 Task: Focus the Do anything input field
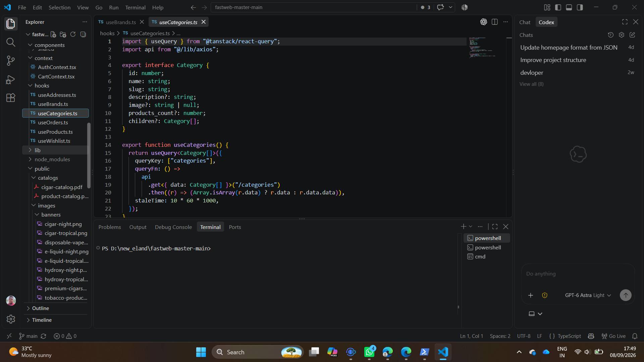(x=578, y=274)
